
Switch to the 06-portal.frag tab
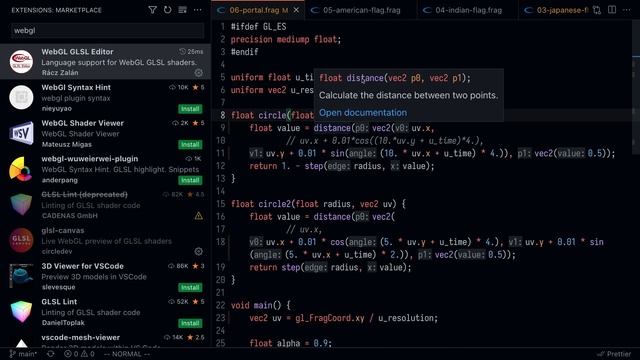[x=258, y=10]
